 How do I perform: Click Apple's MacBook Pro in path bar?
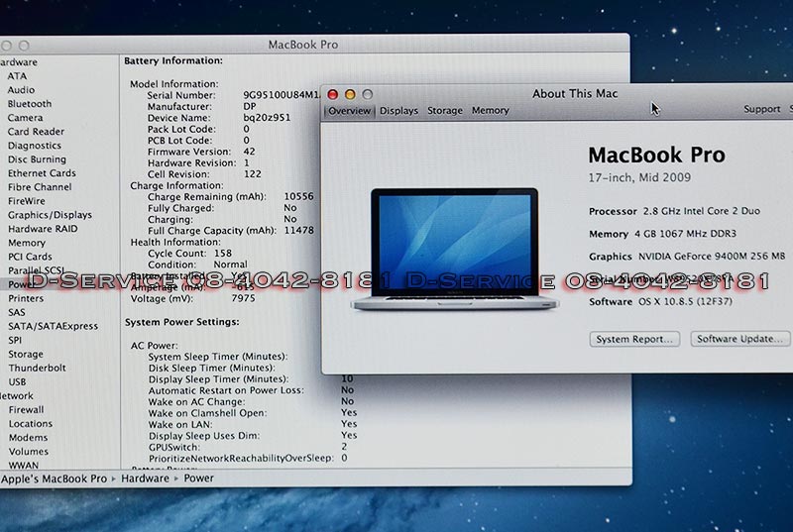54,479
